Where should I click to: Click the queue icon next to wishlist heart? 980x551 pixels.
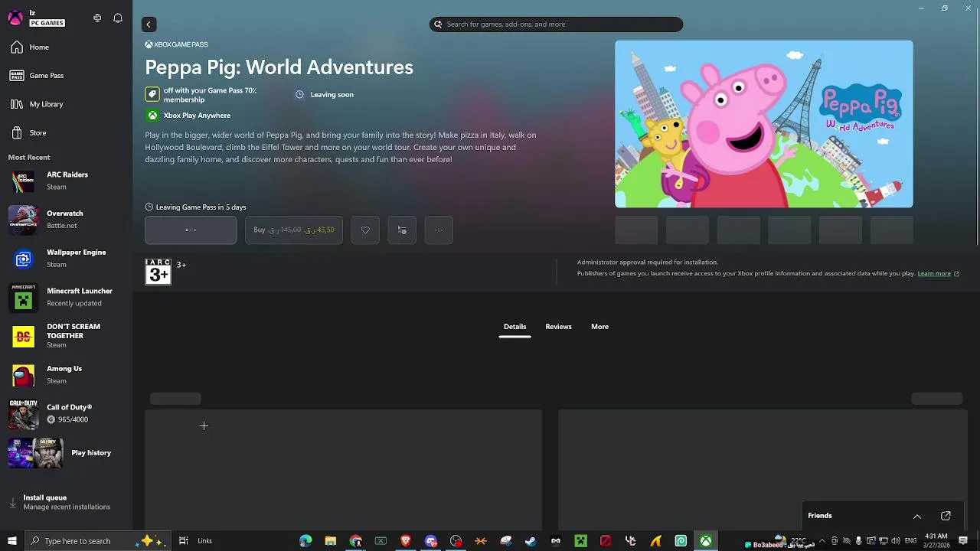402,230
